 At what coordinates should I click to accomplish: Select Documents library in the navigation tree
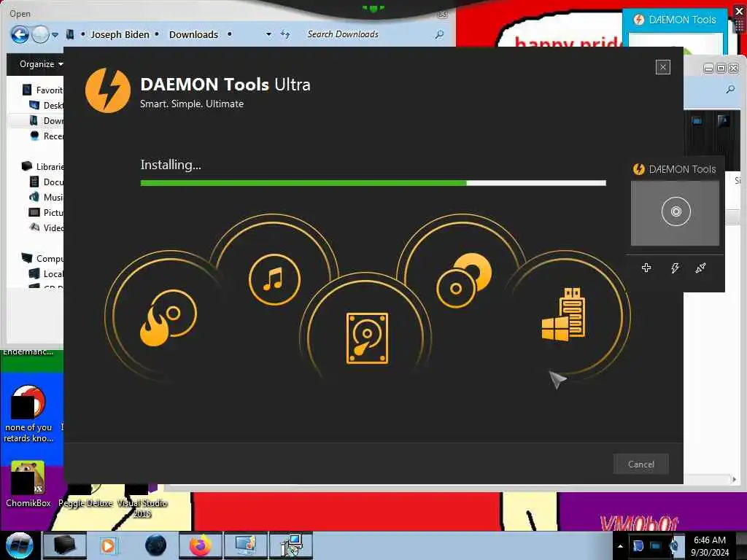point(46,182)
